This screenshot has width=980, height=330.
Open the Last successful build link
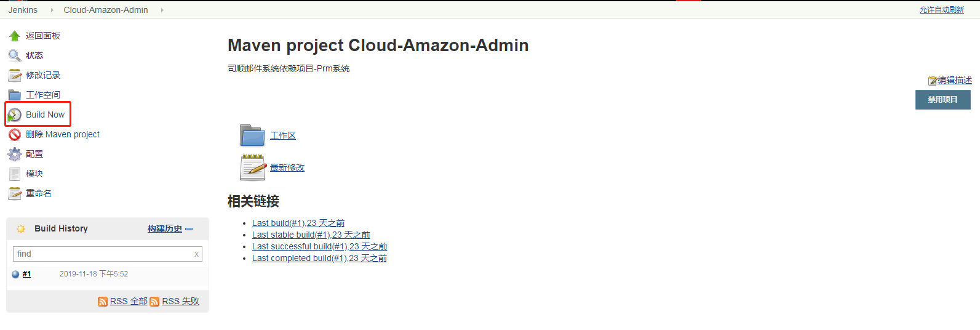coord(319,246)
